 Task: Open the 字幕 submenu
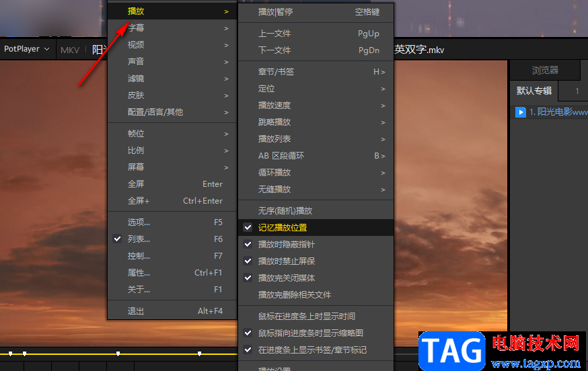(172, 28)
